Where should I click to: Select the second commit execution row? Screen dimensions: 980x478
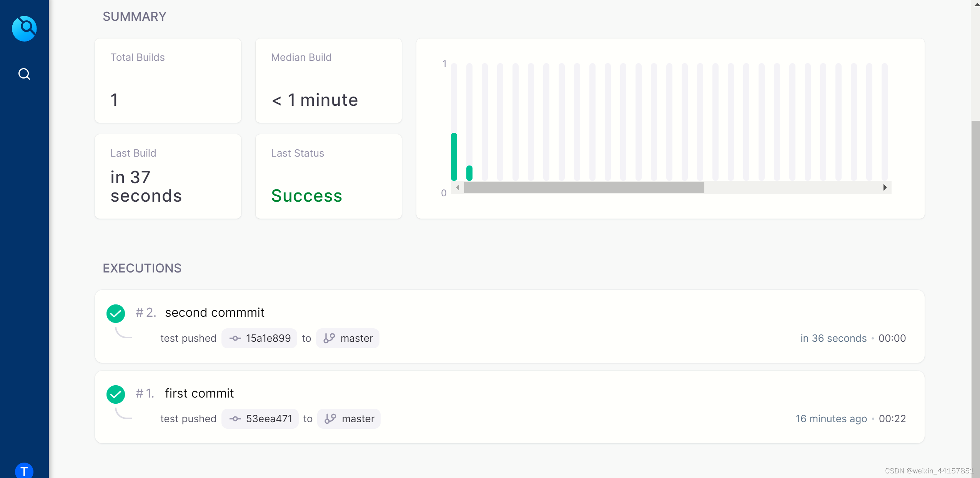click(x=509, y=325)
